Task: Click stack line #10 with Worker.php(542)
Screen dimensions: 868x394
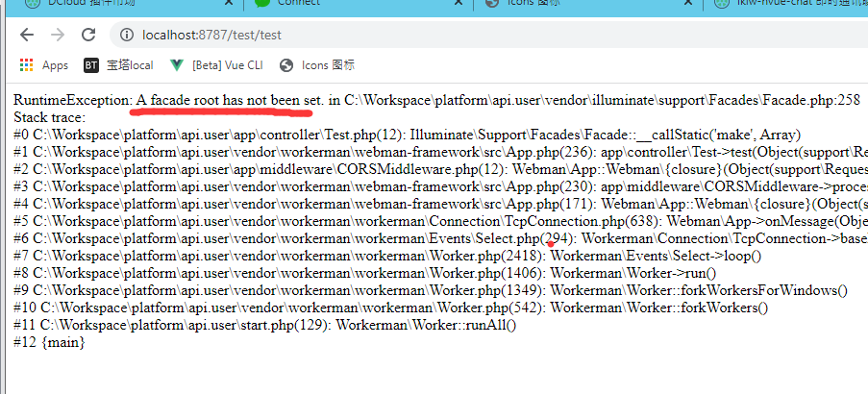Action: [x=391, y=308]
